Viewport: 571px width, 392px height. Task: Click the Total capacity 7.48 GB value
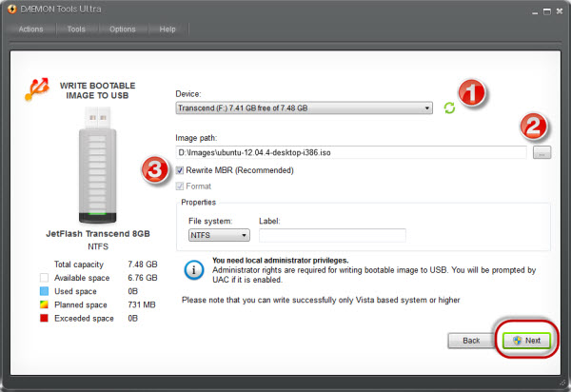pos(143,265)
